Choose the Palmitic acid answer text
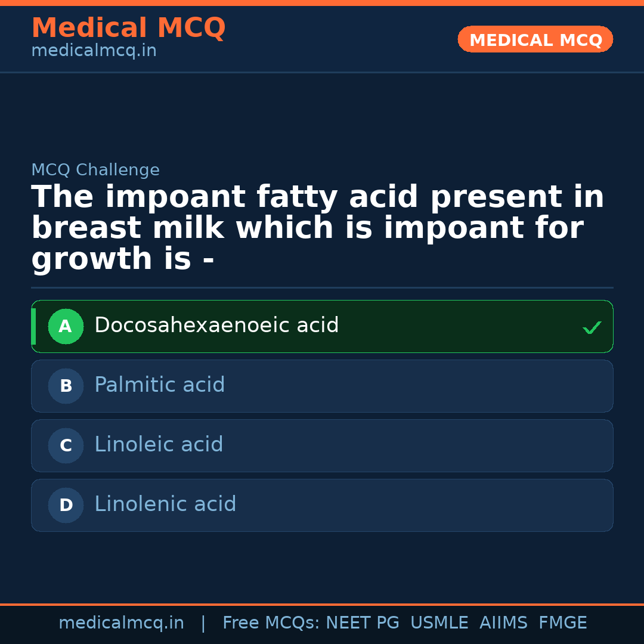The width and height of the screenshot is (644, 644). 159,385
